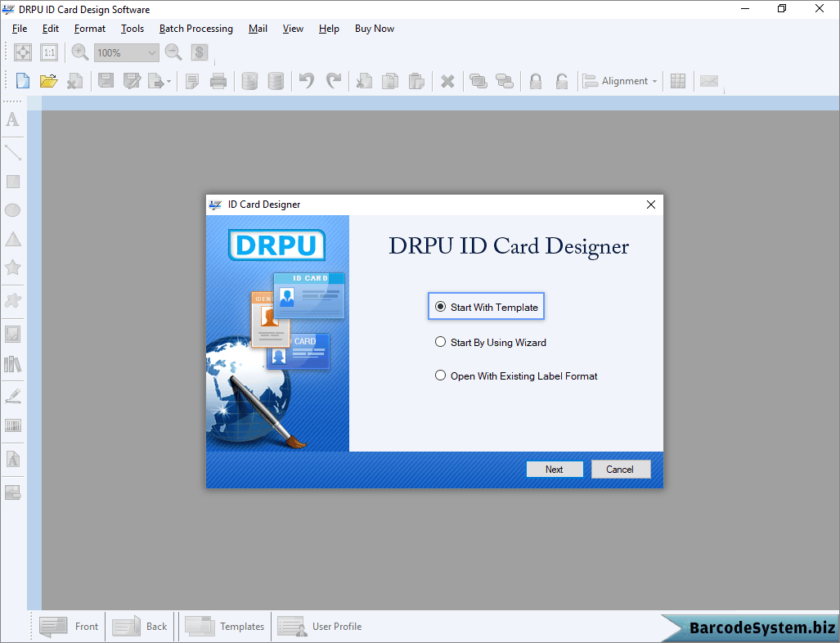The image size is (840, 643).
Task: Click the save floppy disk icon
Action: [106, 81]
